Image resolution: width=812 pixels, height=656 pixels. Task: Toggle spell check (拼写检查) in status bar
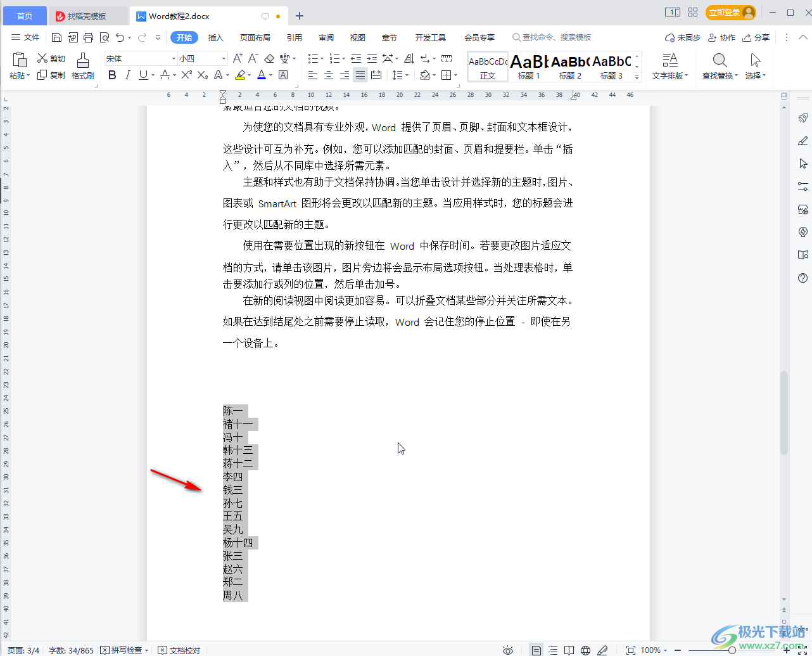(124, 650)
